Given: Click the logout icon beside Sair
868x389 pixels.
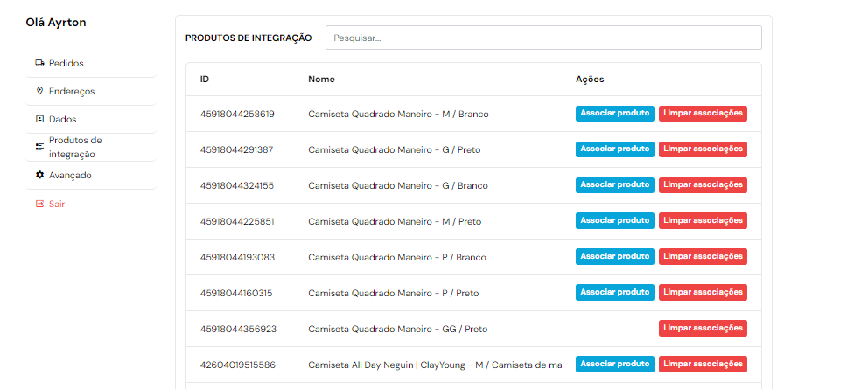Looking at the screenshot, I should coord(40,204).
